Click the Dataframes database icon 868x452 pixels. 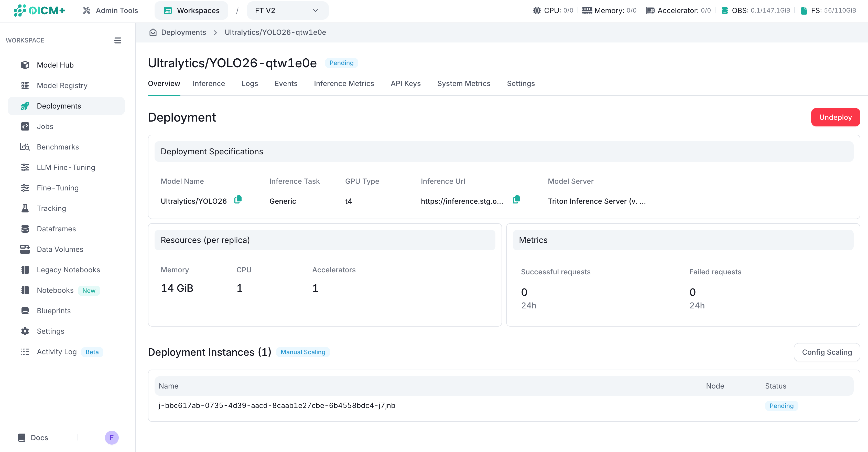pyautogui.click(x=25, y=229)
